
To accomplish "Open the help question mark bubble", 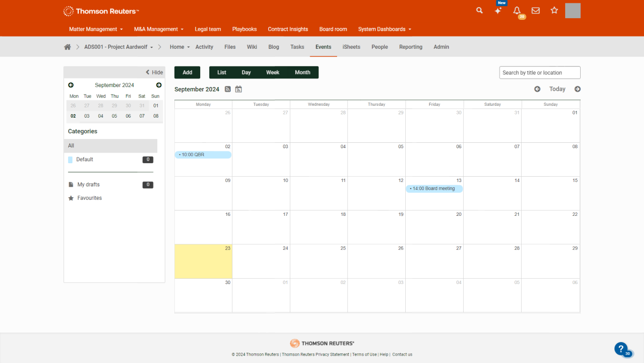I will (x=620, y=348).
